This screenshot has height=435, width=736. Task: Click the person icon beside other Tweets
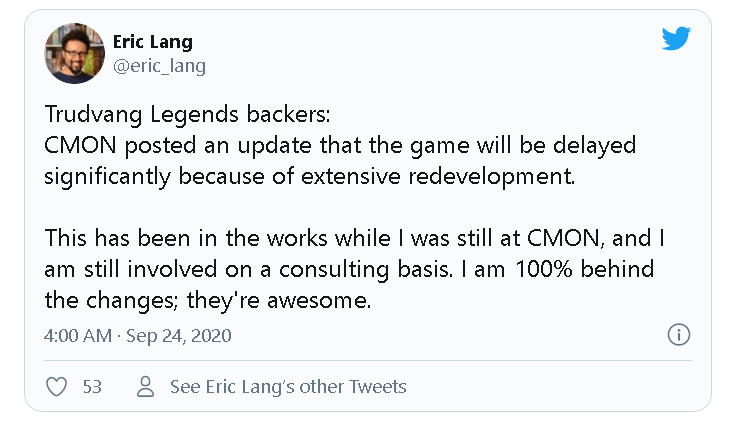pos(146,386)
